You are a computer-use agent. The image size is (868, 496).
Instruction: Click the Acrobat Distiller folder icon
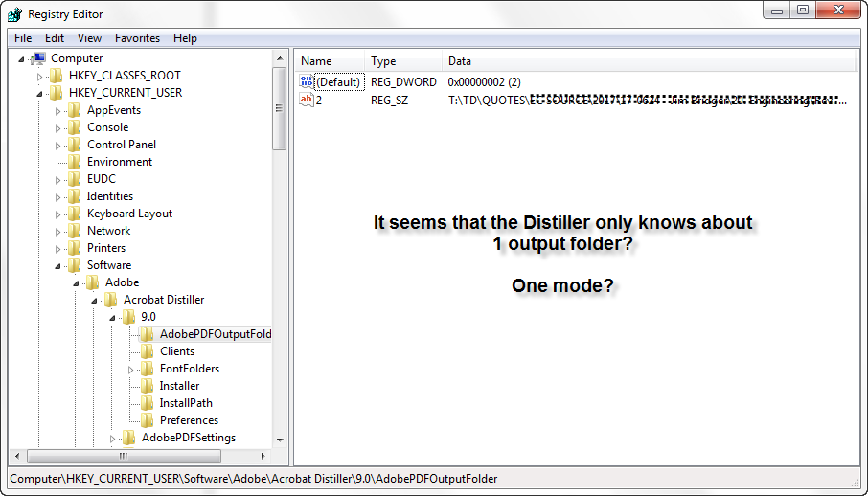click(x=111, y=300)
